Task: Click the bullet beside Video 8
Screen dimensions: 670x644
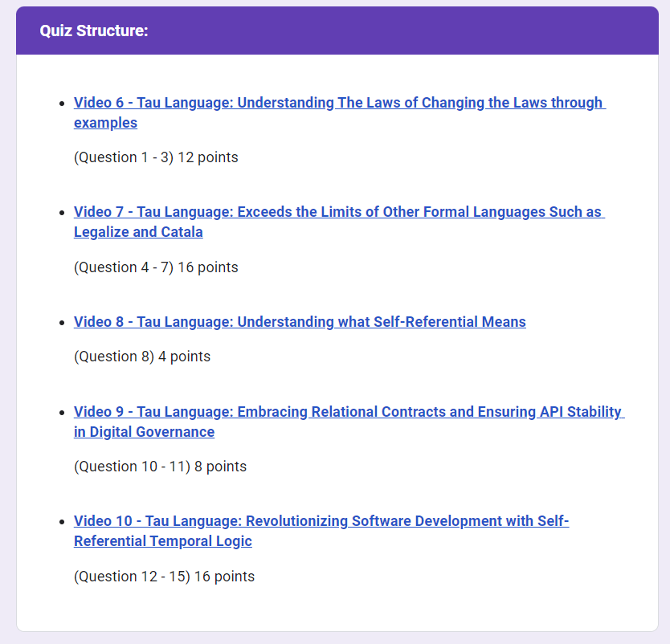Action: (x=63, y=323)
